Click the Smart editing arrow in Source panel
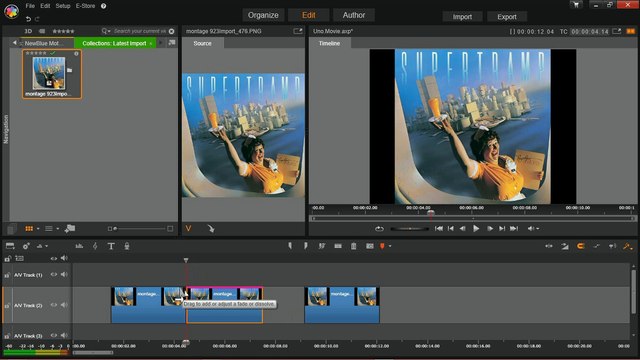Viewport: 640px width, 360px height. tap(211, 229)
